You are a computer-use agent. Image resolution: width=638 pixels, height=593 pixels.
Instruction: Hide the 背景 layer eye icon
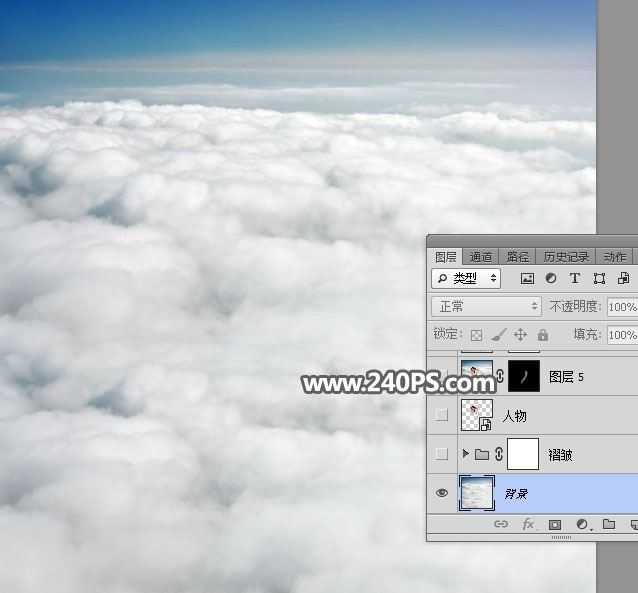[x=442, y=494]
